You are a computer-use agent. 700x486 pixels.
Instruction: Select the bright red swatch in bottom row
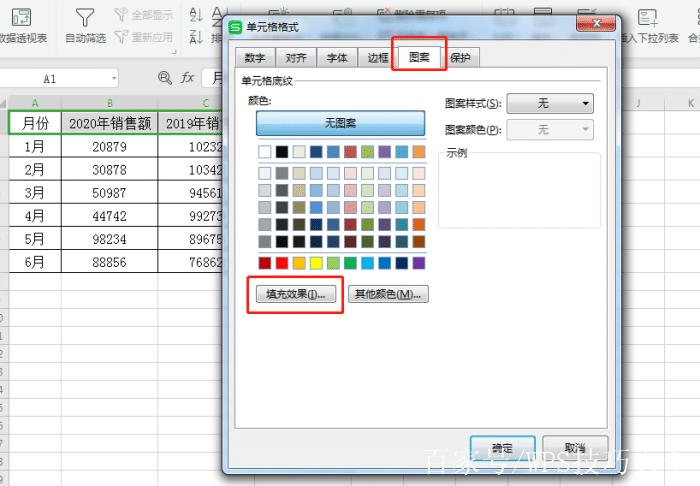(x=282, y=263)
